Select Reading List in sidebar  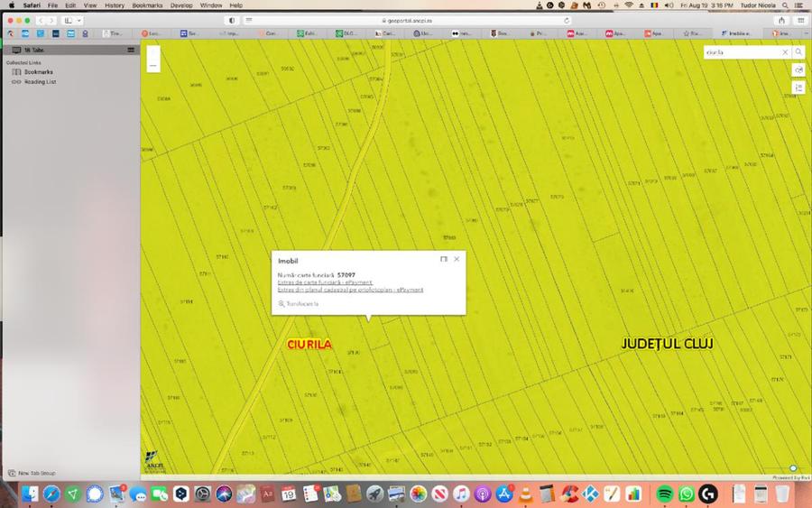pyautogui.click(x=41, y=82)
